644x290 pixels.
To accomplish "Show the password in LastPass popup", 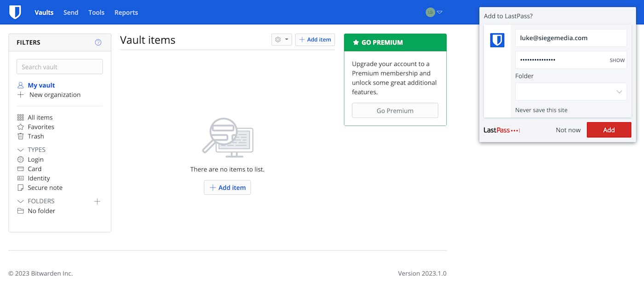I will (617, 60).
